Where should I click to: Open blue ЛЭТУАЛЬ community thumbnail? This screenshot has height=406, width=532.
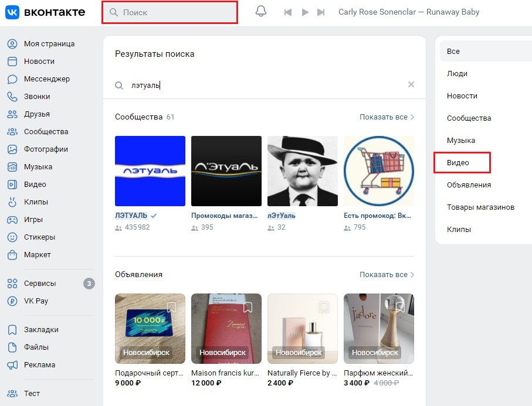150,171
